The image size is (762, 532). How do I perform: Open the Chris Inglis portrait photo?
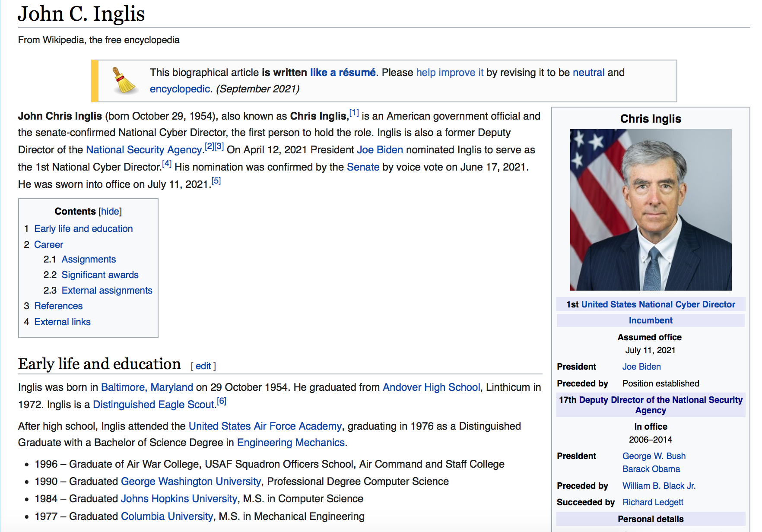tap(651, 210)
